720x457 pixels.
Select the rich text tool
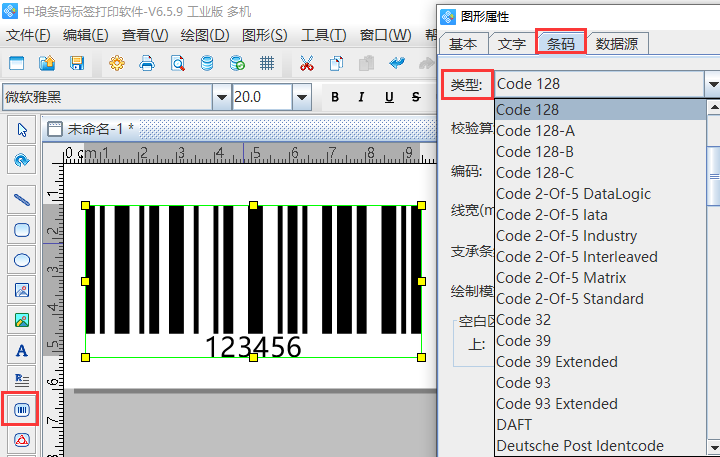click(22, 380)
